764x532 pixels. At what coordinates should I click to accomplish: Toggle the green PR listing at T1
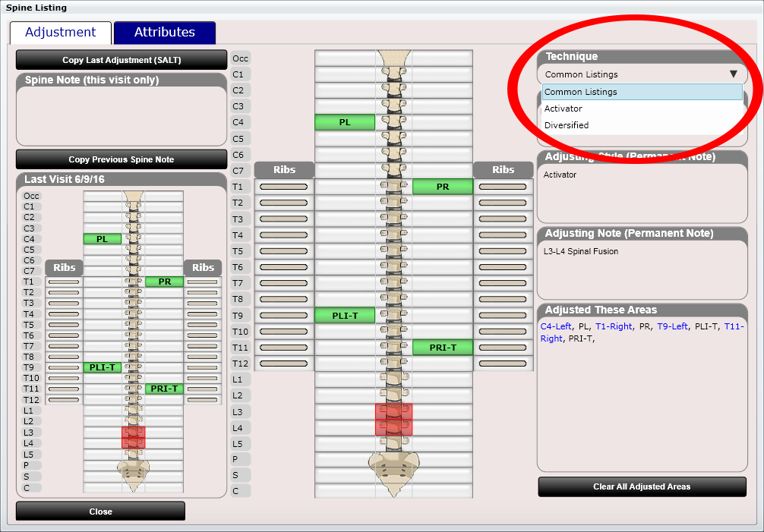[443, 187]
